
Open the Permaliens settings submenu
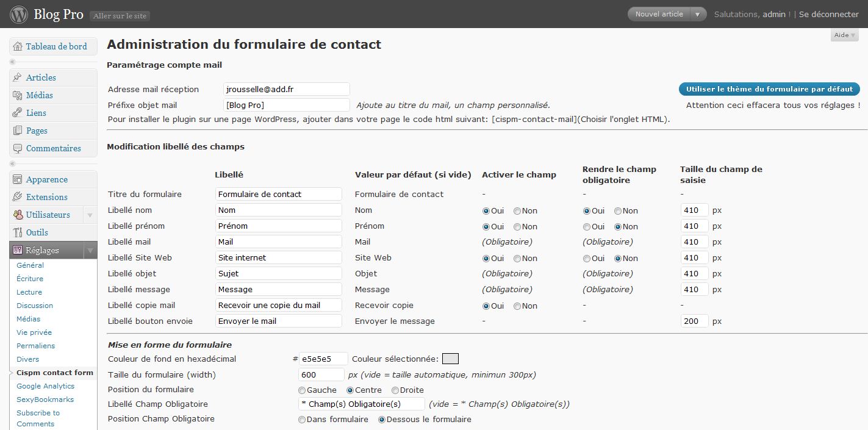(x=35, y=346)
